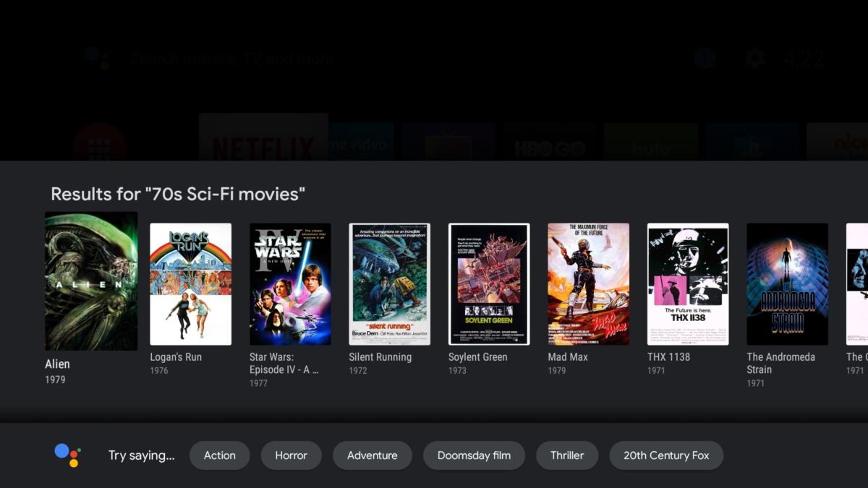The height and width of the screenshot is (488, 868).
Task: Open the Soylent Green poster
Action: click(489, 284)
